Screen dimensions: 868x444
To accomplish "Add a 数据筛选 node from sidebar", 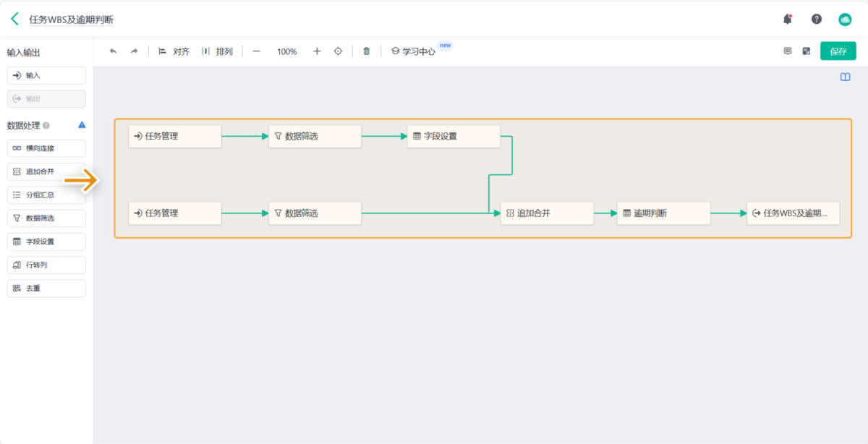I will pos(46,218).
